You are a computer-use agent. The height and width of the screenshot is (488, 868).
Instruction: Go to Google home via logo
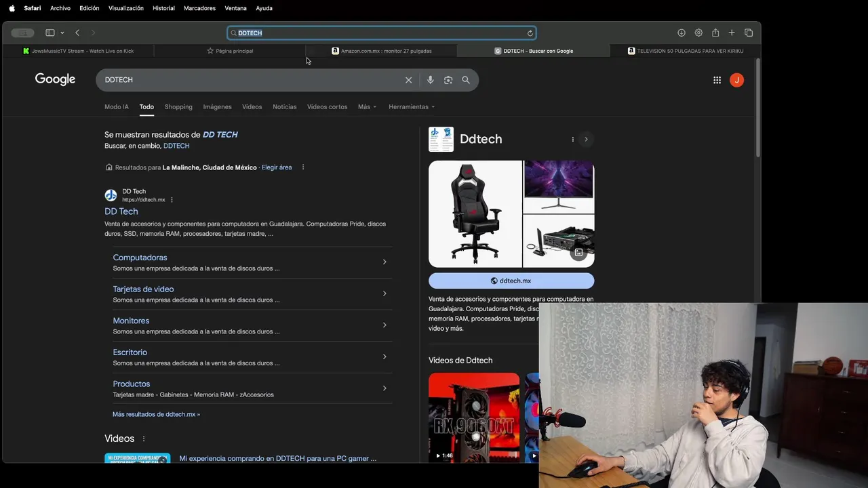click(55, 79)
